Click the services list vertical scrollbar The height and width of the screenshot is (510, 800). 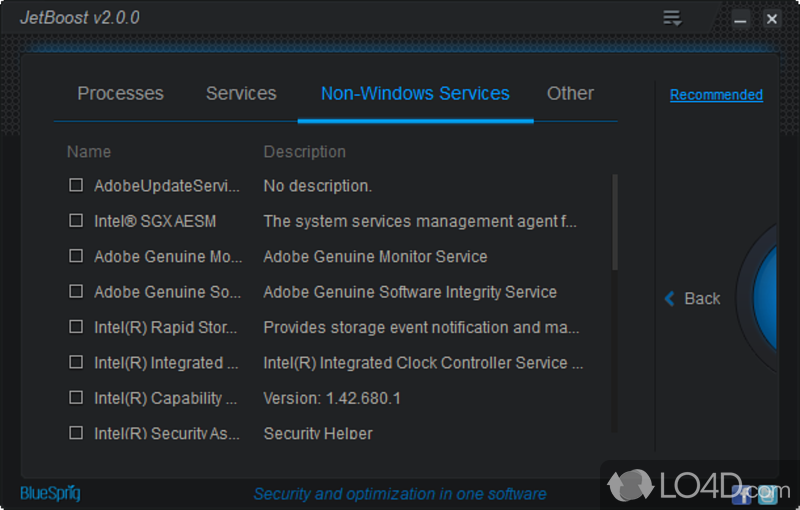click(x=614, y=222)
